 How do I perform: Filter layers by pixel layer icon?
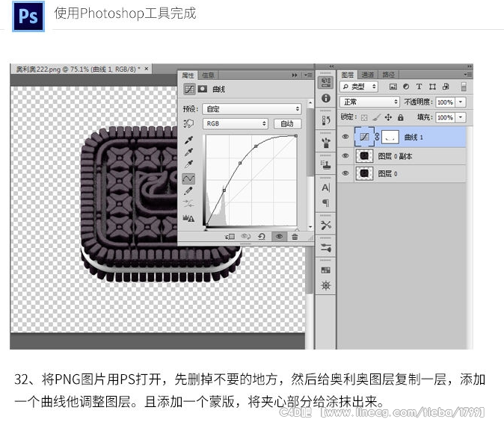click(x=393, y=87)
